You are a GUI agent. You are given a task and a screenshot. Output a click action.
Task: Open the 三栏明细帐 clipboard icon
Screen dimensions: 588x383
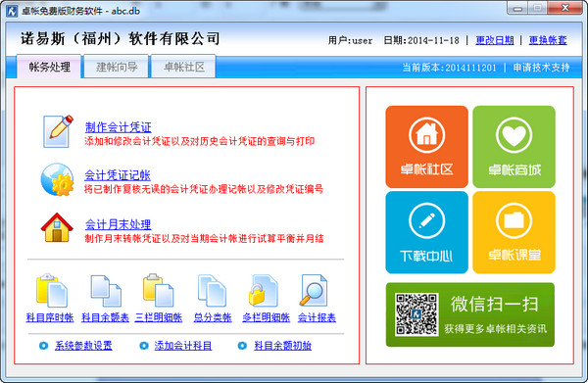point(158,291)
